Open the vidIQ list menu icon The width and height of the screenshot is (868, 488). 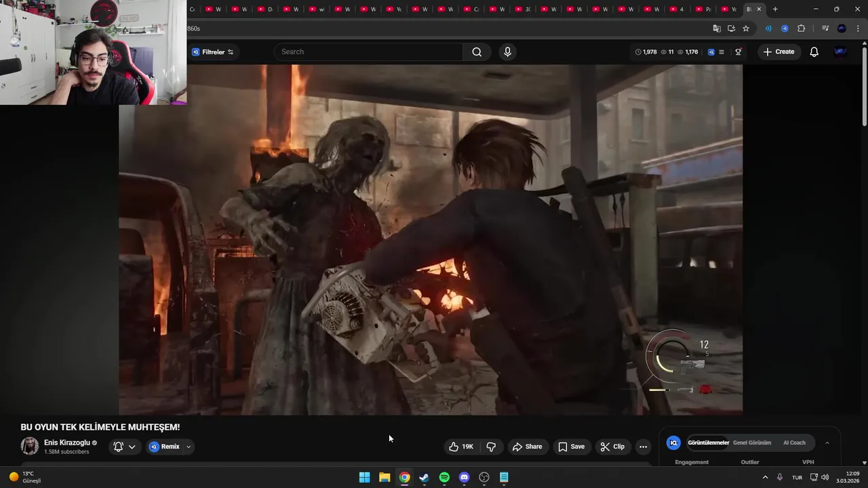point(722,52)
